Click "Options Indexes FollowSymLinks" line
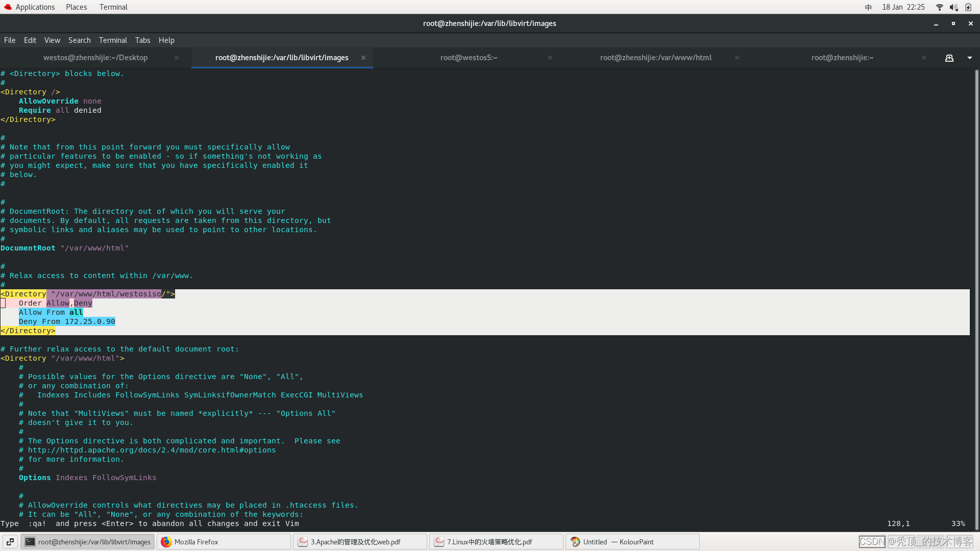The image size is (980, 551). click(x=87, y=478)
